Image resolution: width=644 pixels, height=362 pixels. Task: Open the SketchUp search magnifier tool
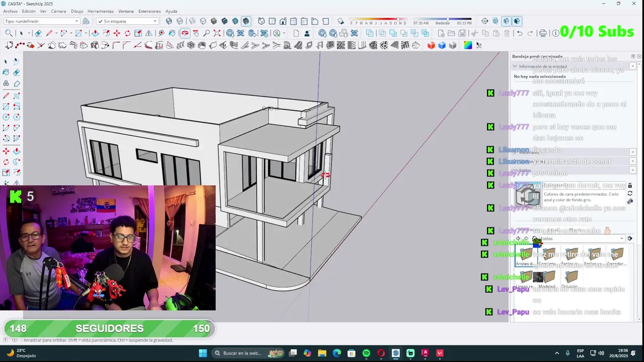point(9,33)
